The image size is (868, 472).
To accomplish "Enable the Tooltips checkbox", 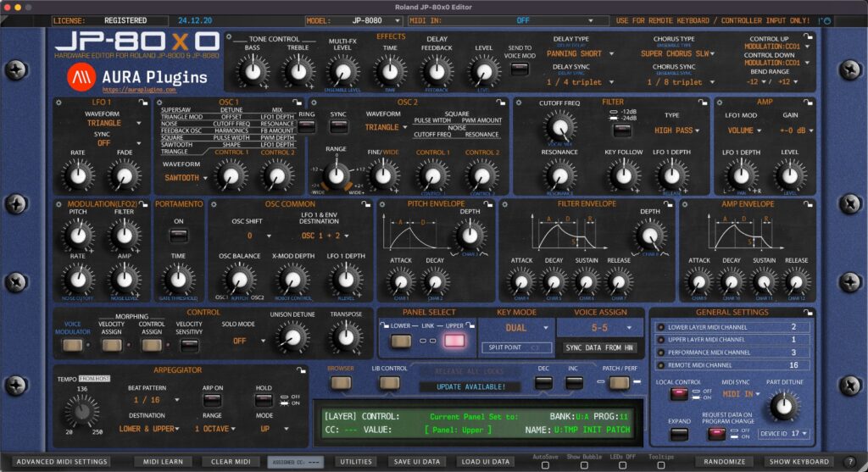I will pyautogui.click(x=661, y=465).
